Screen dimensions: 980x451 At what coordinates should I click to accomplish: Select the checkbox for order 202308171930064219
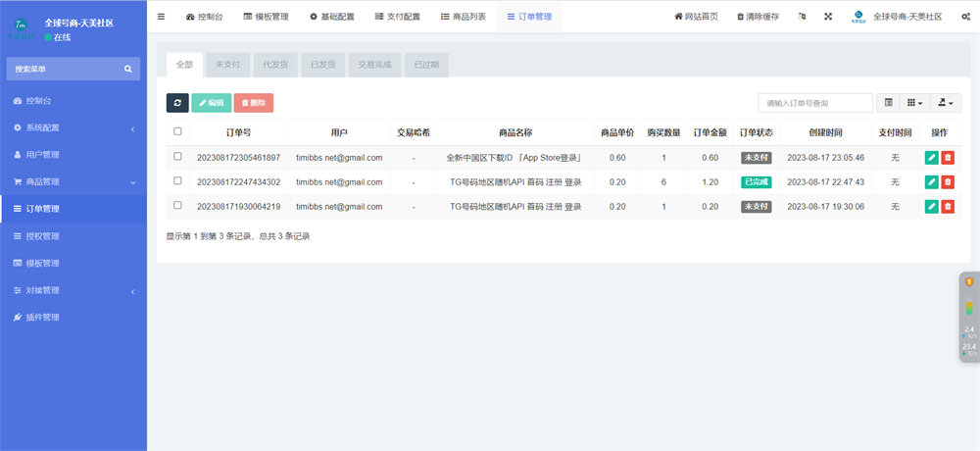pos(177,207)
